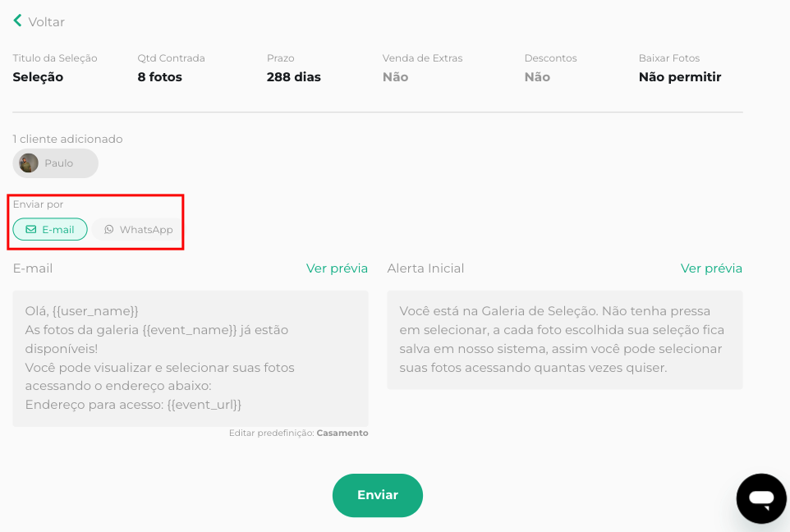Open the chat support bubble widget
The height and width of the screenshot is (532, 790).
click(761, 498)
